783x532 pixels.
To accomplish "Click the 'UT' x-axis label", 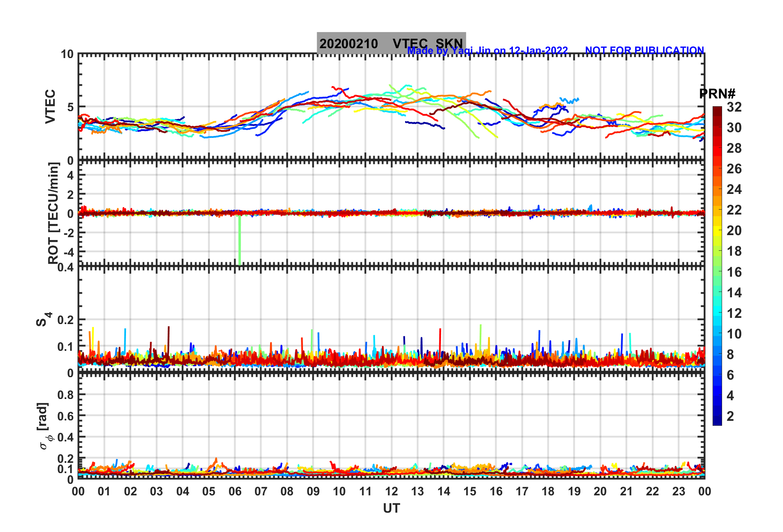I will 391,509.
